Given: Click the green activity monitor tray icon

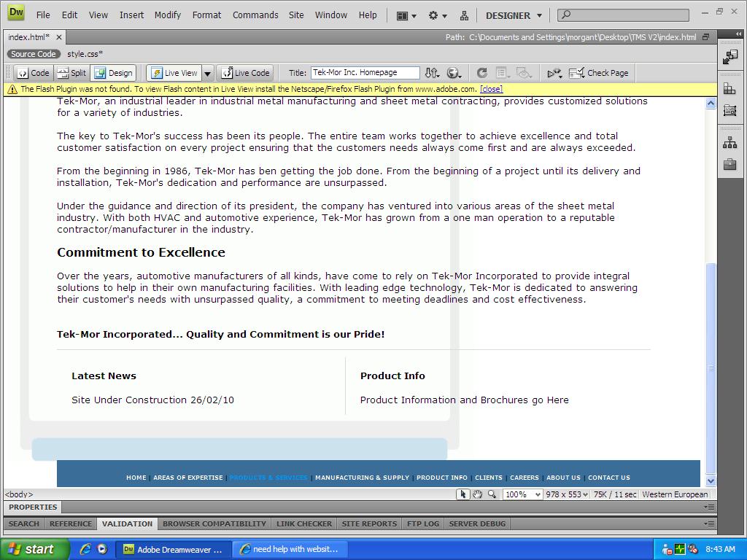Looking at the screenshot, I should [x=680, y=549].
